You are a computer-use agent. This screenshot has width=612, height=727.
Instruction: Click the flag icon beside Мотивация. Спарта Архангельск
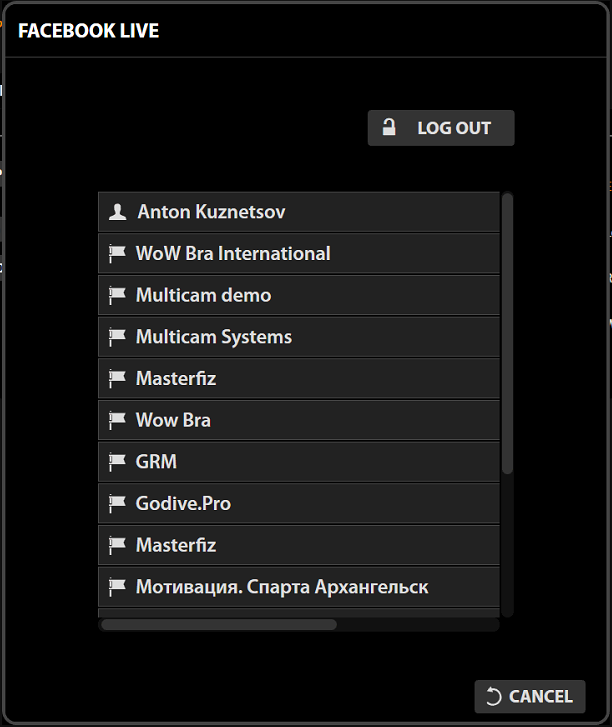pos(117,587)
